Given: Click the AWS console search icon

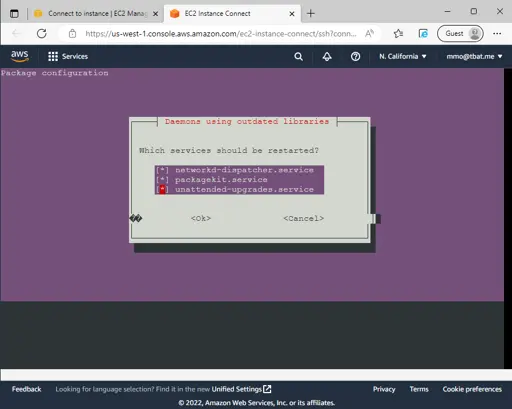Looking at the screenshot, I should pos(299,56).
